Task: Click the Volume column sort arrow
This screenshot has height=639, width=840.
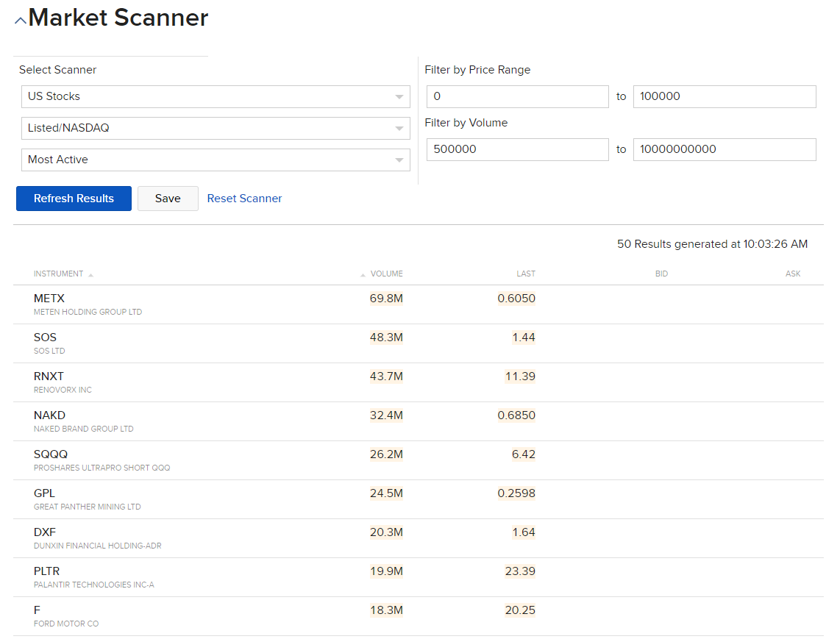Action: coord(362,274)
